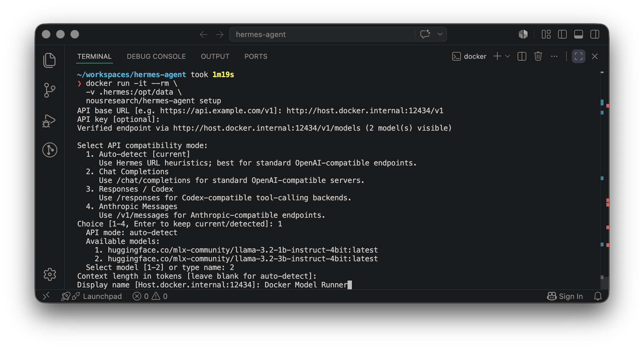
Task: Click the ~/workspaces/hermes-agent path text
Action: pos(131,75)
